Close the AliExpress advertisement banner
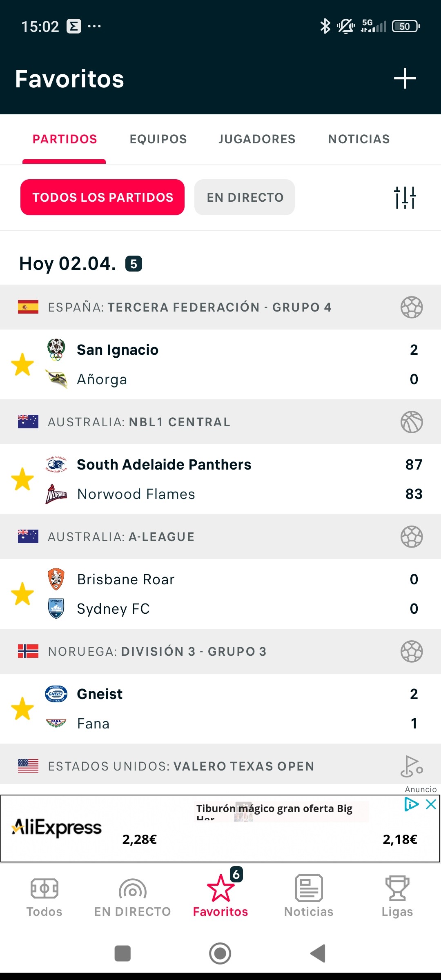Viewport: 441px width, 980px height. (x=431, y=804)
